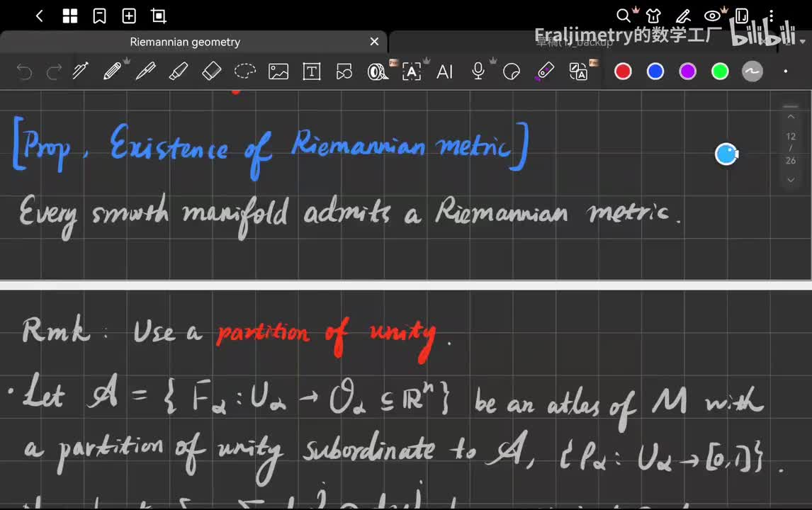Open the text recognition tool
The width and height of the screenshot is (812, 510).
(x=412, y=72)
